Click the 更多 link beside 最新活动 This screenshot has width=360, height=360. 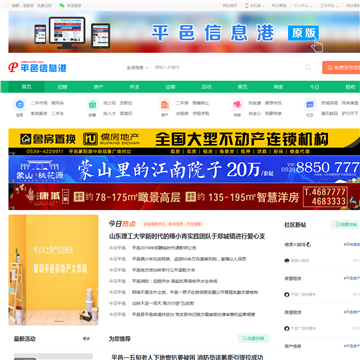tap(87, 339)
